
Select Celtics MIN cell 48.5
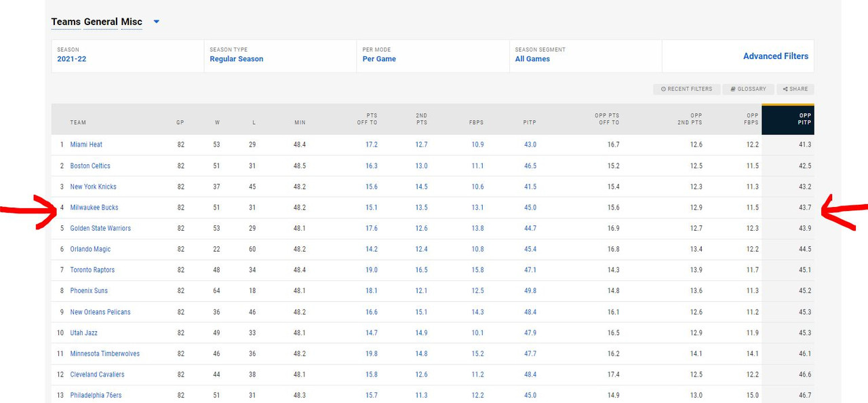(x=300, y=166)
